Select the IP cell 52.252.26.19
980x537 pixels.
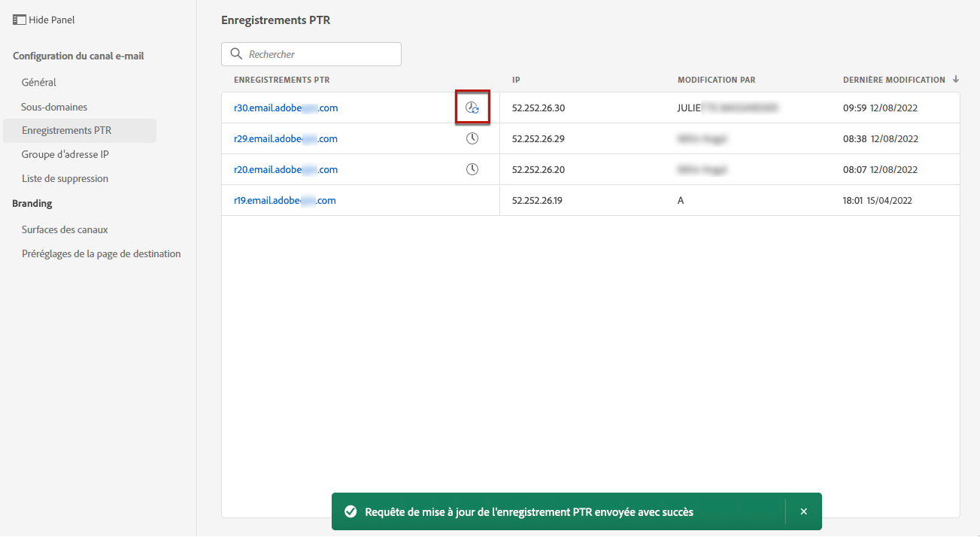[x=538, y=200]
